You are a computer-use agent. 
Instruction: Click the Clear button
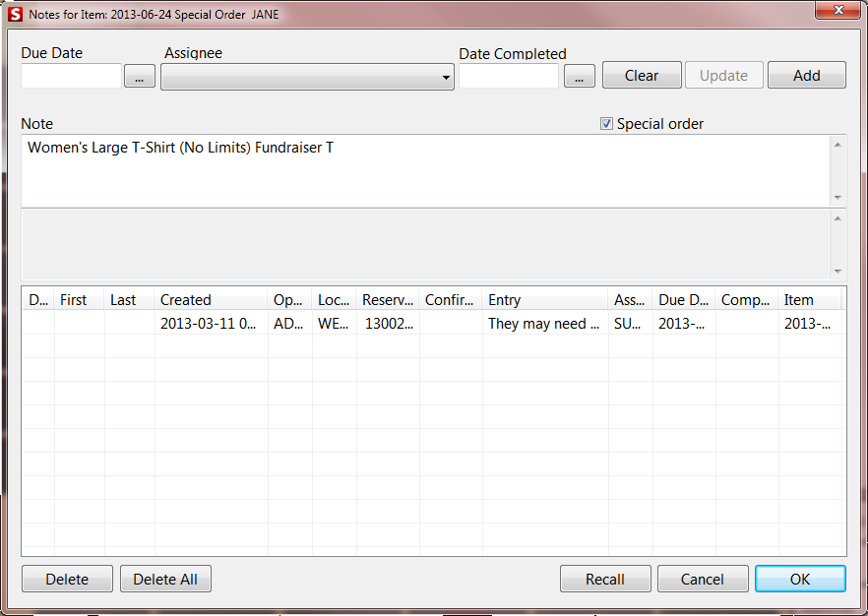tap(641, 75)
